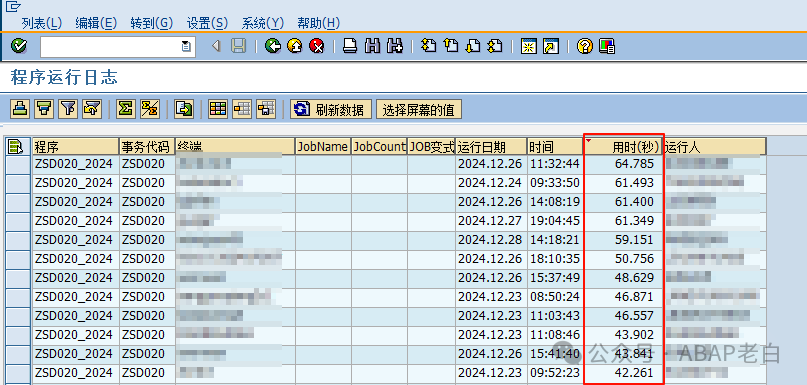The width and height of the screenshot is (807, 385).
Task: Open the SAP window menu icon at top-left
Action: pos(14,6)
